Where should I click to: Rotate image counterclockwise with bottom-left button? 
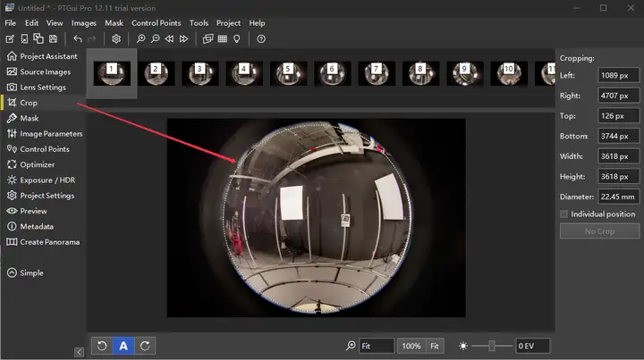point(102,346)
